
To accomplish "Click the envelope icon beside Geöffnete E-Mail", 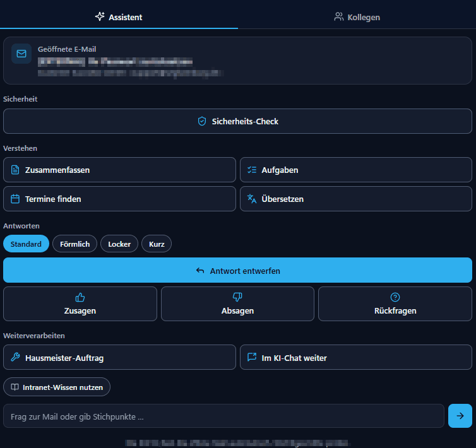I will point(21,54).
